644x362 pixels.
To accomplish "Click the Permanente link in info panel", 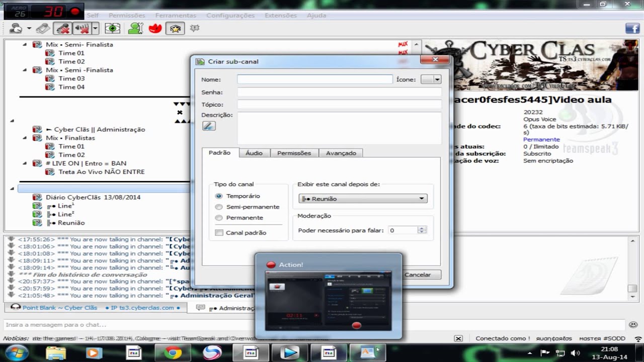I will point(541,139).
